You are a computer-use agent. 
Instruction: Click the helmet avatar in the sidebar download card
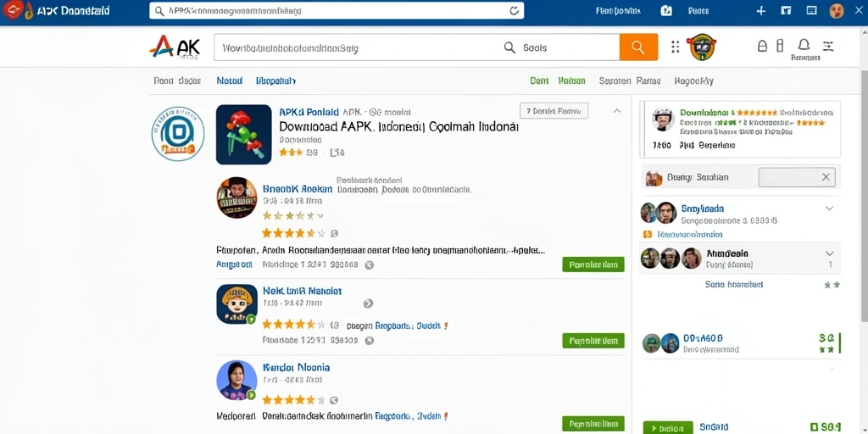(x=663, y=120)
